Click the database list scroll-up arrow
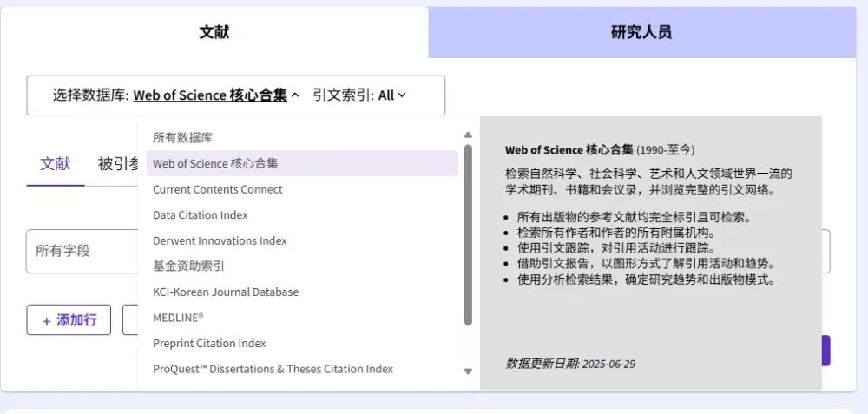This screenshot has width=868, height=414. pyautogui.click(x=469, y=135)
